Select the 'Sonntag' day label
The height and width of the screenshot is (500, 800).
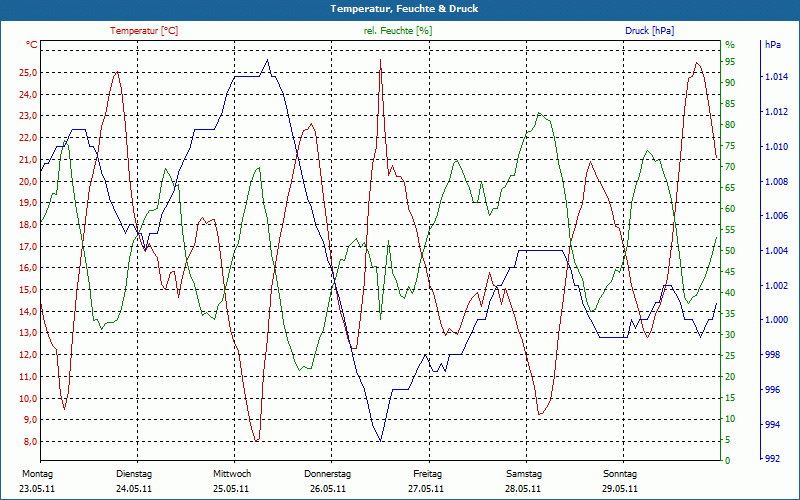(620, 474)
